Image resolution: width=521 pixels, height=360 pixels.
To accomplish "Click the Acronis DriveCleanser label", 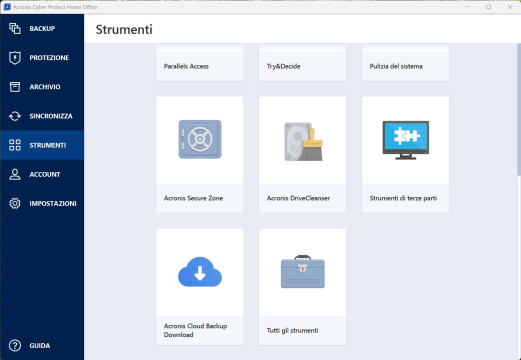I will 298,198.
